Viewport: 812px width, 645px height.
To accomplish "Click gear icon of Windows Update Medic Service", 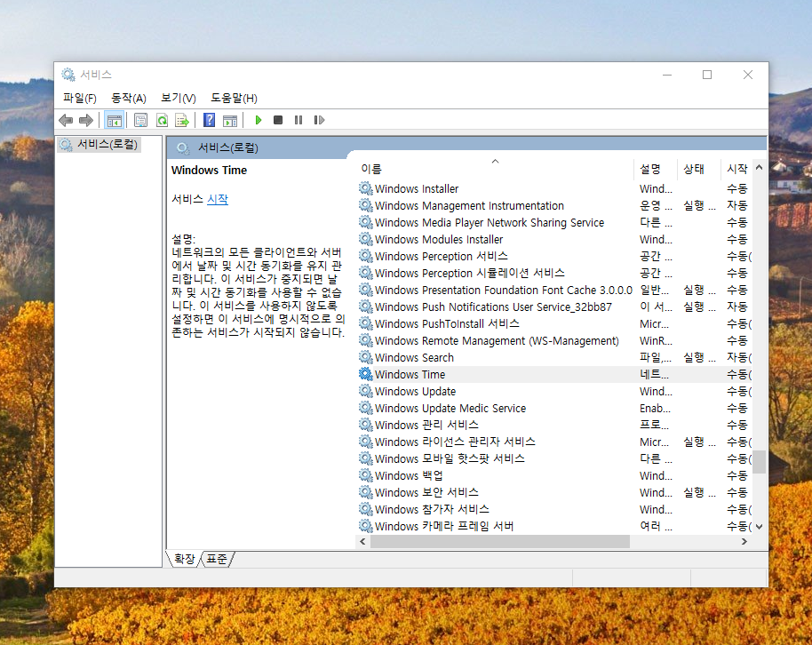I will tap(366, 408).
